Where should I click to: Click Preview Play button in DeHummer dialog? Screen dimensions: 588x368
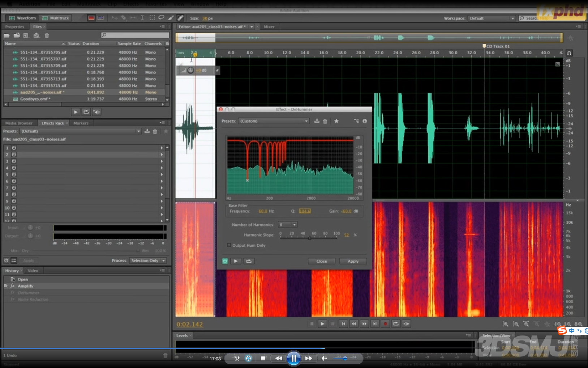click(236, 261)
